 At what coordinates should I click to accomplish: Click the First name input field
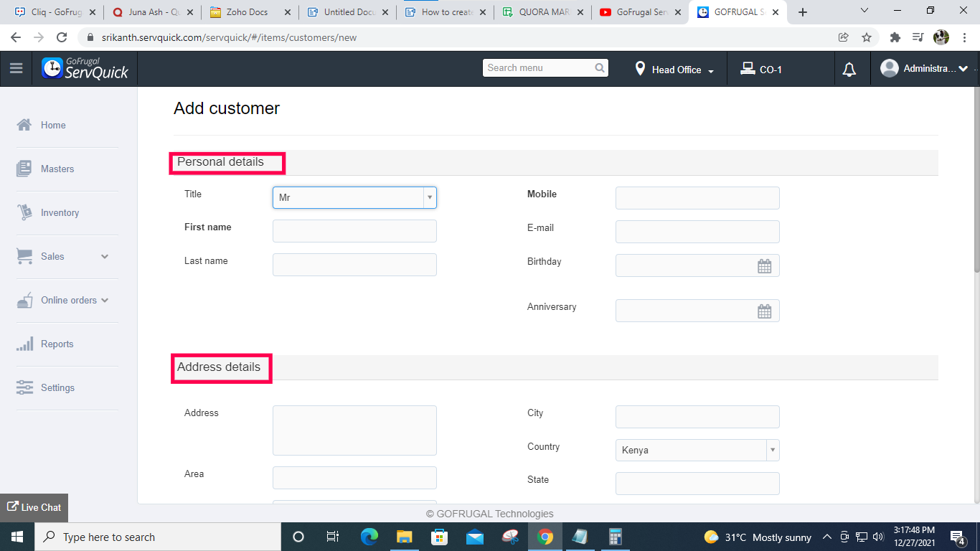pyautogui.click(x=354, y=231)
